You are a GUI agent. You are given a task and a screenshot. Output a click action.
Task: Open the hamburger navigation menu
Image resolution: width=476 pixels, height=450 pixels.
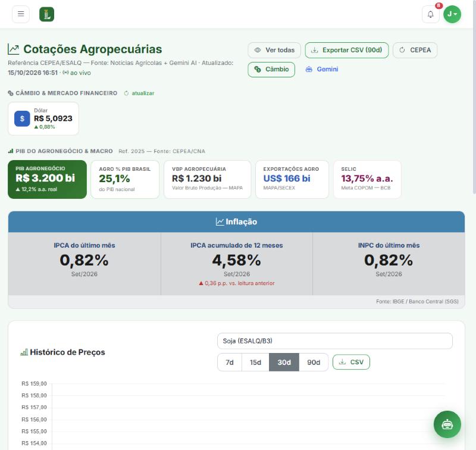pyautogui.click(x=21, y=14)
